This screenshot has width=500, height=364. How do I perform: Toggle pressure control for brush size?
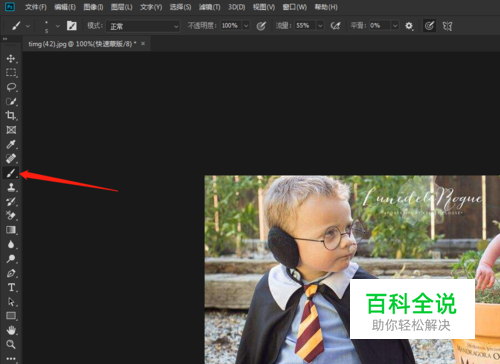(429, 26)
